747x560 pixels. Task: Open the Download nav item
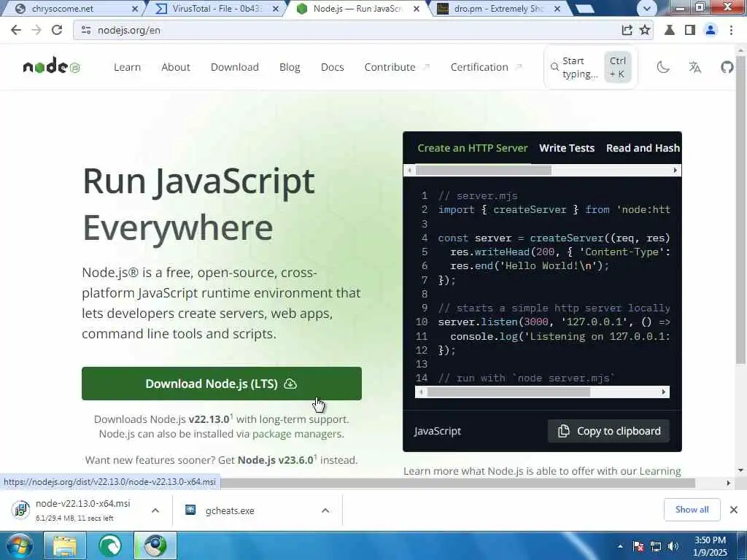235,67
